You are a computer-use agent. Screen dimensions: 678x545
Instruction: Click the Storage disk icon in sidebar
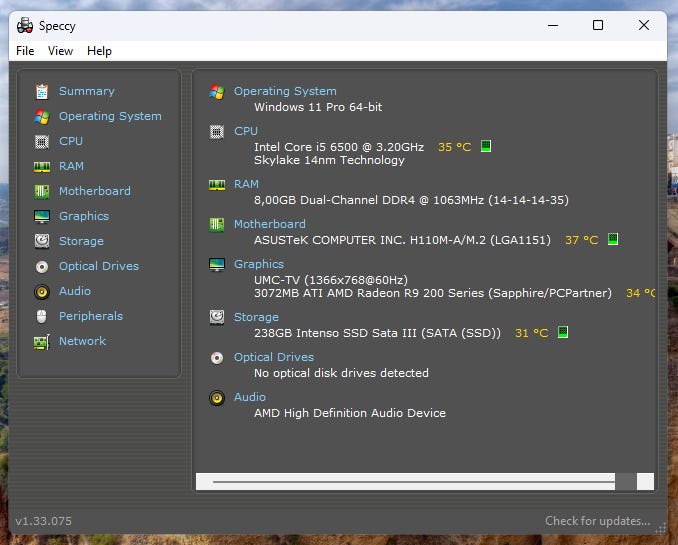42,241
